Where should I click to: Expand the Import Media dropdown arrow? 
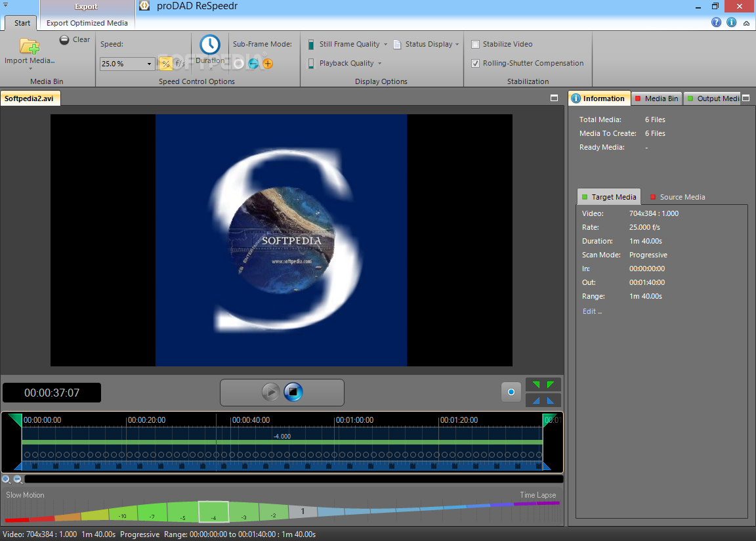30,69
